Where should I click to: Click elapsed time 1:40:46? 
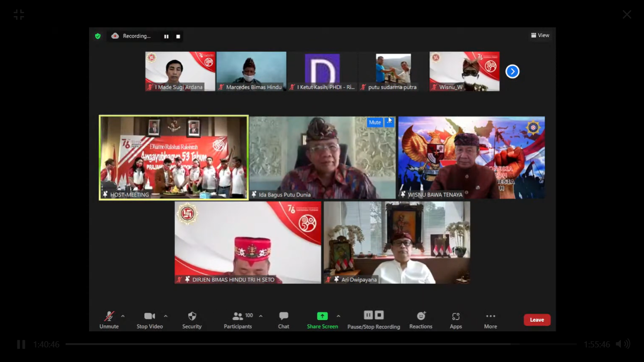click(46, 345)
